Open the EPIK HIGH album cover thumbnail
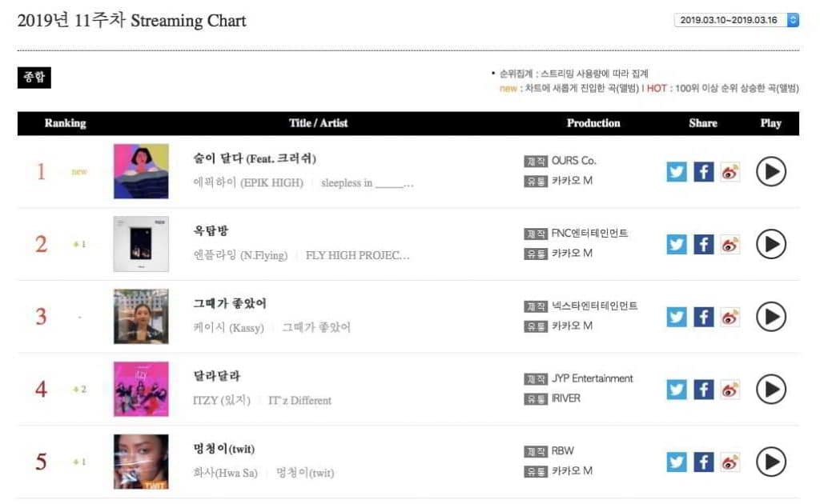The width and height of the screenshot is (820, 504). point(141,171)
